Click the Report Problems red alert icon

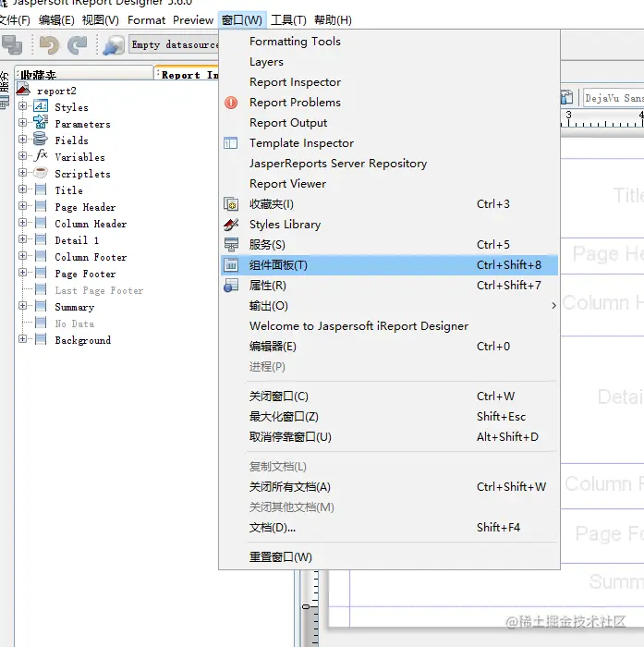point(231,103)
